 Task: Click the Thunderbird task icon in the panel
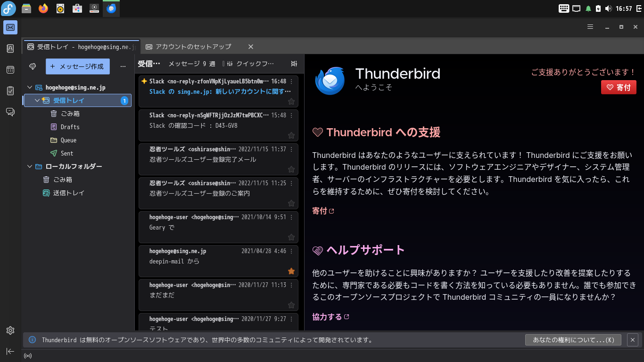click(x=111, y=8)
